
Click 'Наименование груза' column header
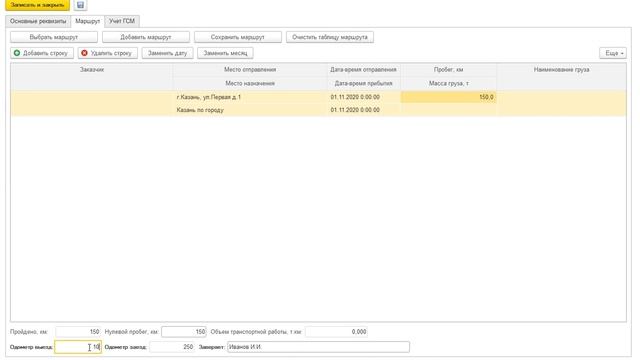[x=562, y=70]
